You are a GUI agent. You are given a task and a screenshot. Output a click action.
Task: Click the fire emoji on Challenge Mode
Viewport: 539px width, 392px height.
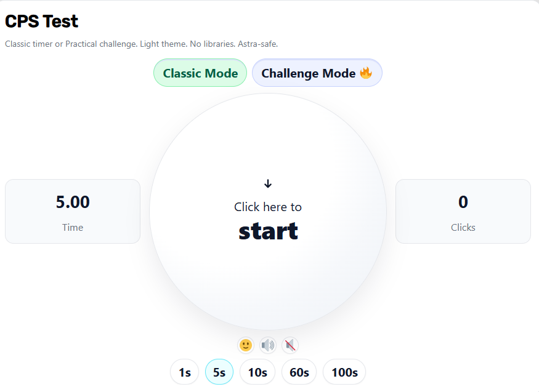(366, 73)
